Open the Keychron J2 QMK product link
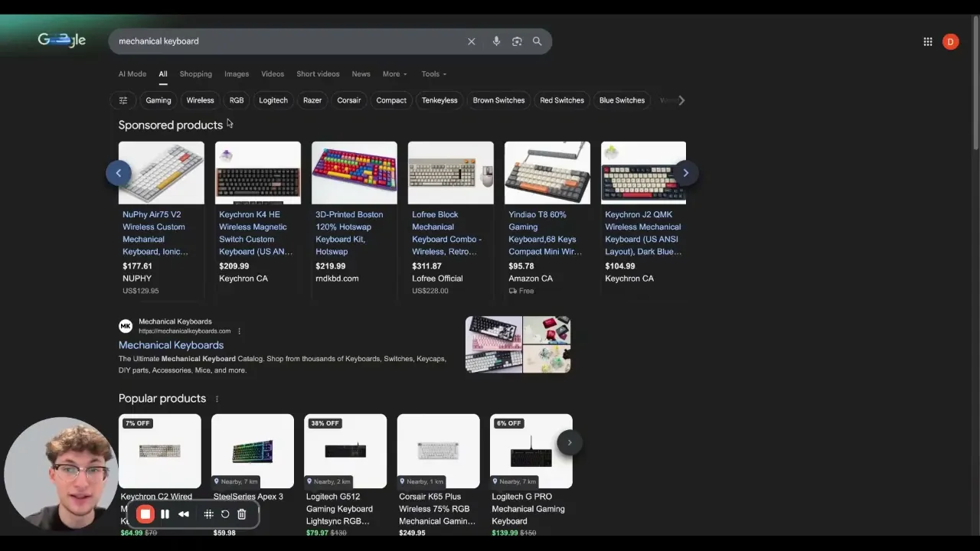The image size is (980, 551). 643,233
